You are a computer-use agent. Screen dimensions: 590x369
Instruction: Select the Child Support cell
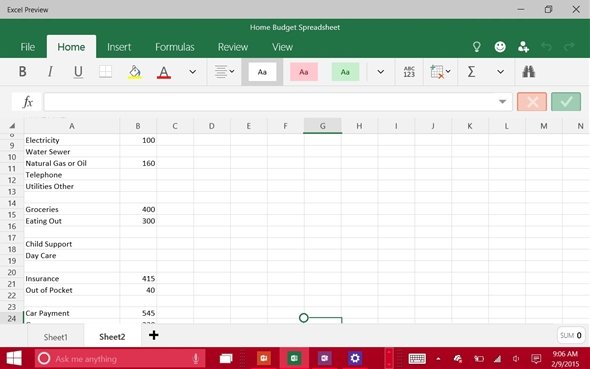tap(72, 244)
